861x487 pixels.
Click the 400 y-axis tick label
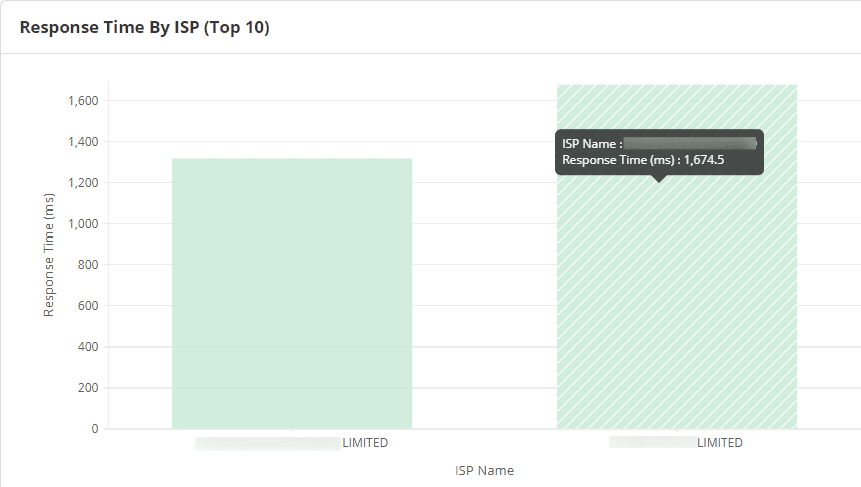pyautogui.click(x=88, y=347)
